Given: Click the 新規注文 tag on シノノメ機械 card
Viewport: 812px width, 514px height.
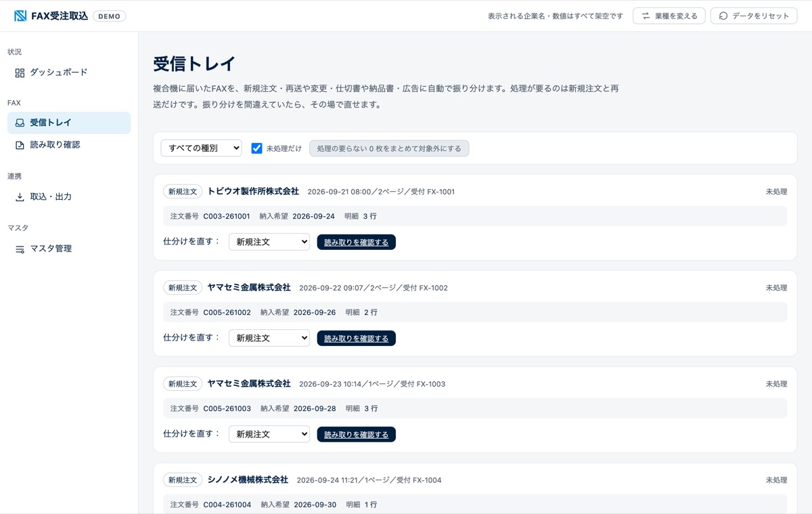Looking at the screenshot, I should coord(183,480).
